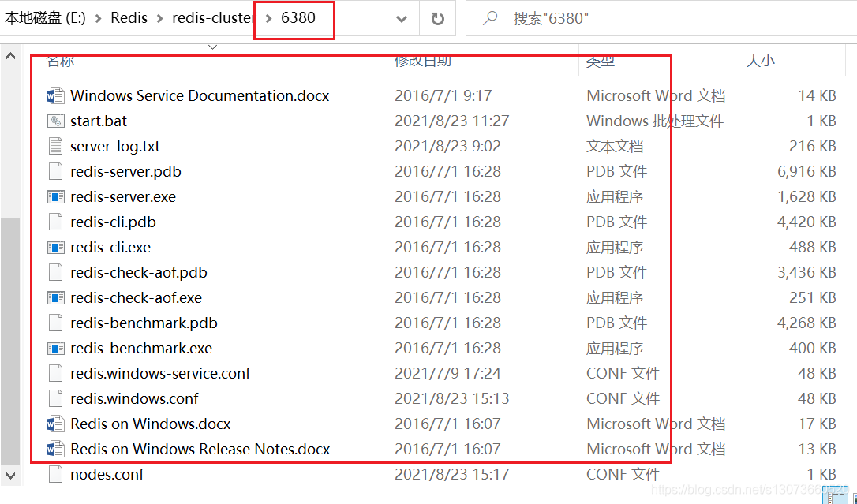Select the redis.windows.conf file
Viewport: 857px width, 504px height.
point(134,398)
